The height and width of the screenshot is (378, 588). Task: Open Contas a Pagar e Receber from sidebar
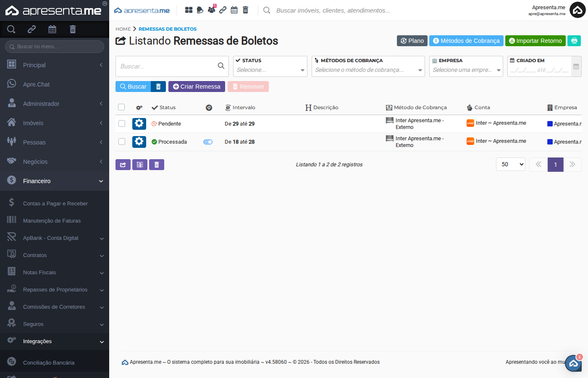[55, 203]
